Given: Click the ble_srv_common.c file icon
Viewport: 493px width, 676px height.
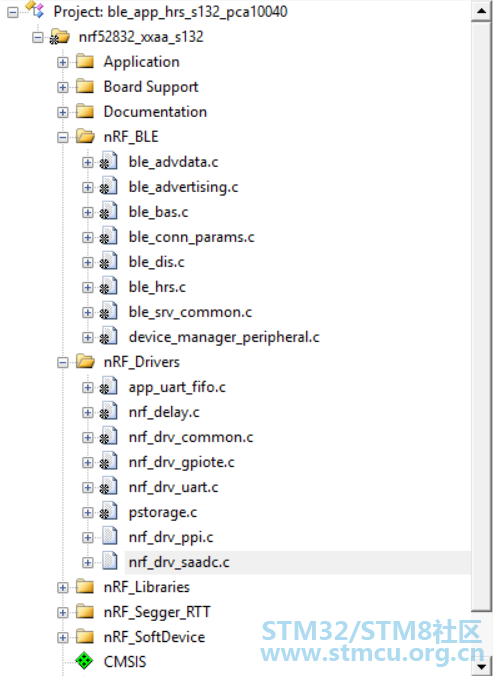Looking at the screenshot, I should pos(109,311).
